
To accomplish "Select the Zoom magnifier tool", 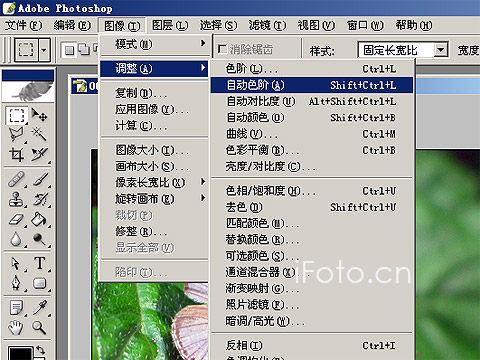I will pos(40,327).
